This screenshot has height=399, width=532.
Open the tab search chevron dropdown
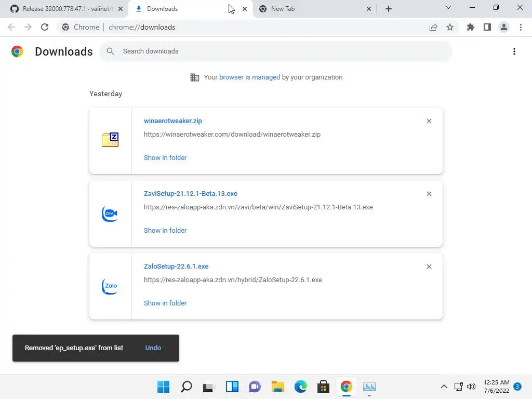pos(448,7)
